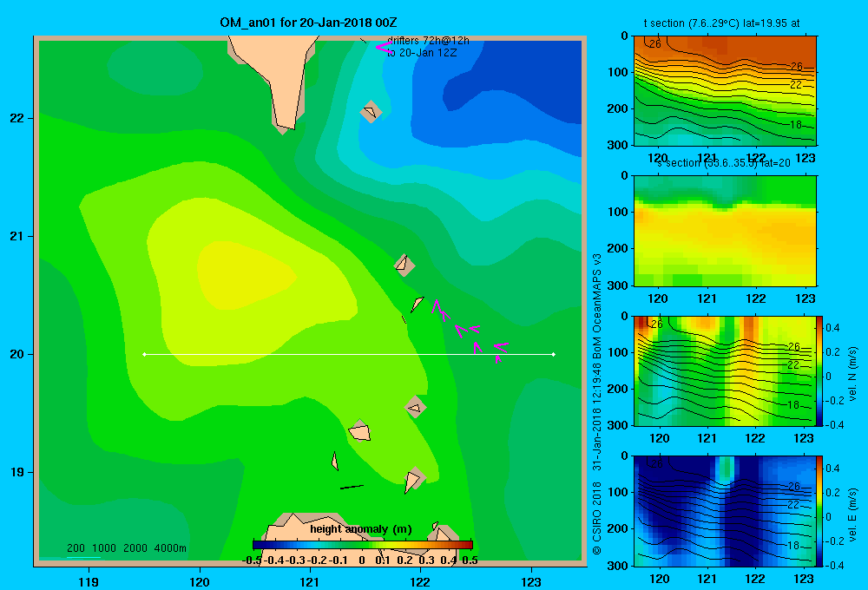The width and height of the screenshot is (868, 590).
Task: Click the yellow height anomaly maximum on the map
Action: tap(244, 277)
